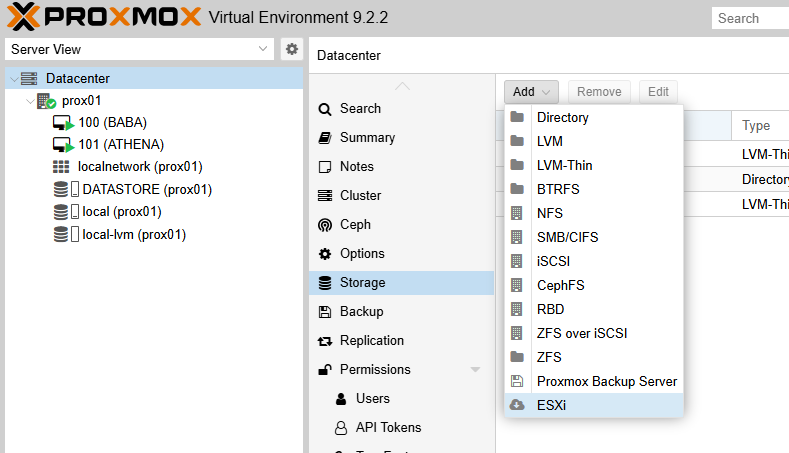The image size is (789, 453).
Task: Choose LVM-Thin from Add menu
Action: click(x=594, y=165)
